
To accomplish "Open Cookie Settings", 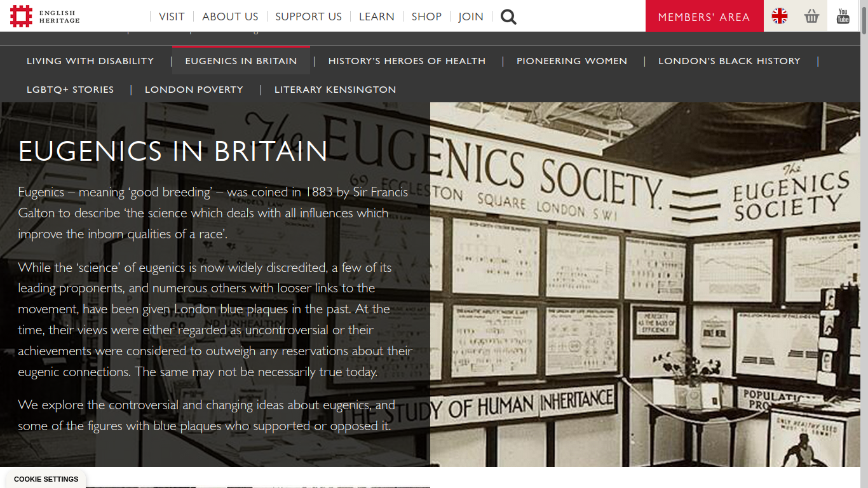I will point(46,479).
